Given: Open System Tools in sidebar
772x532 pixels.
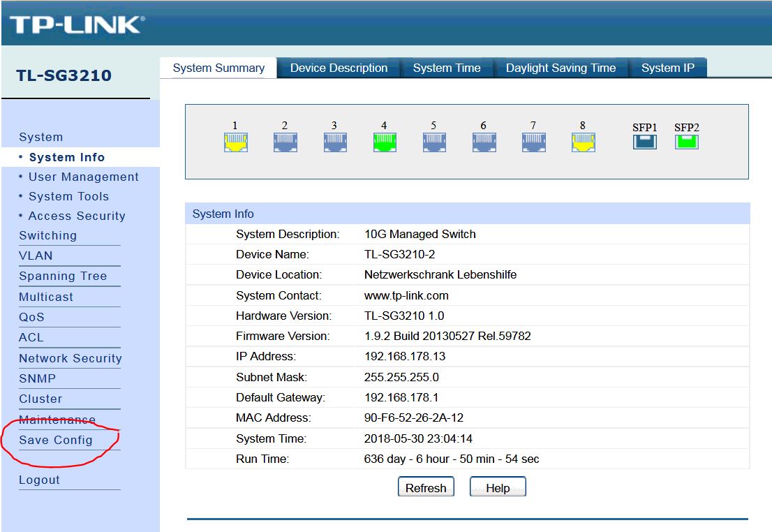Looking at the screenshot, I should point(68,197).
